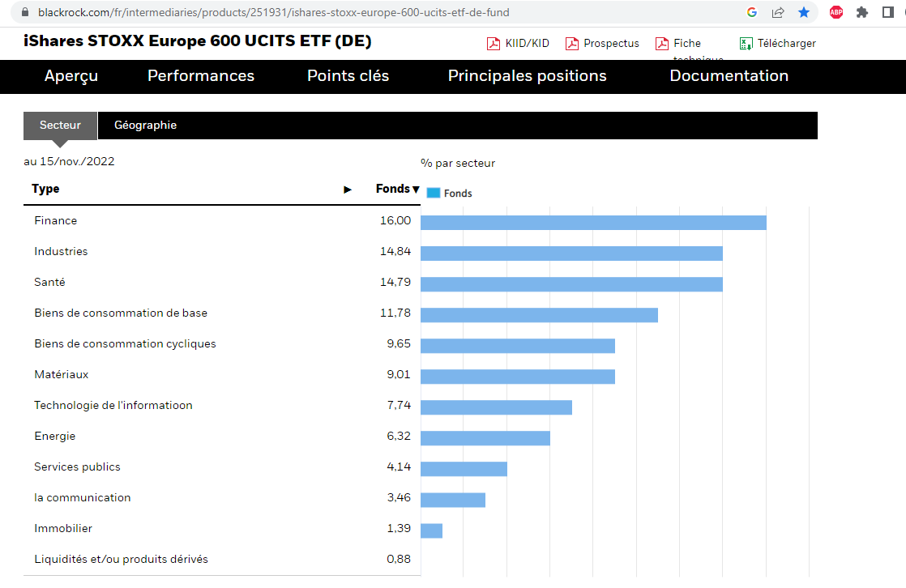Screen dimensions: 906x588
Task: Open the Points clés section
Action: (x=348, y=75)
